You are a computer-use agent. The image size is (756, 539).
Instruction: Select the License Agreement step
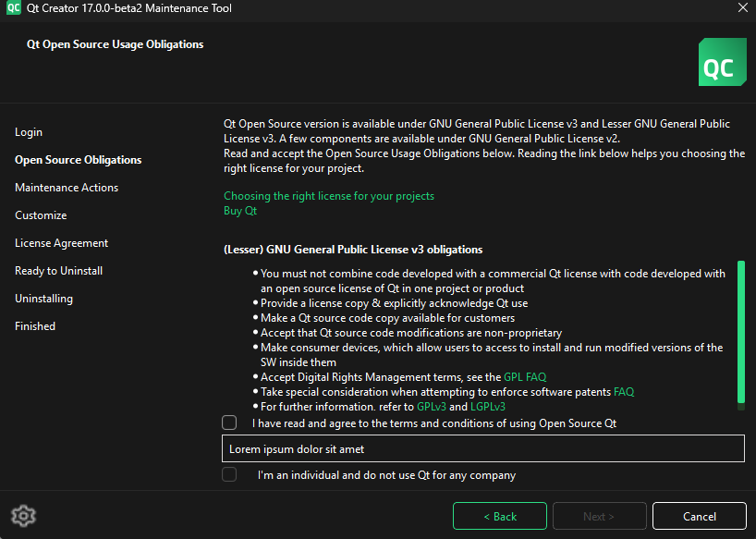point(61,243)
